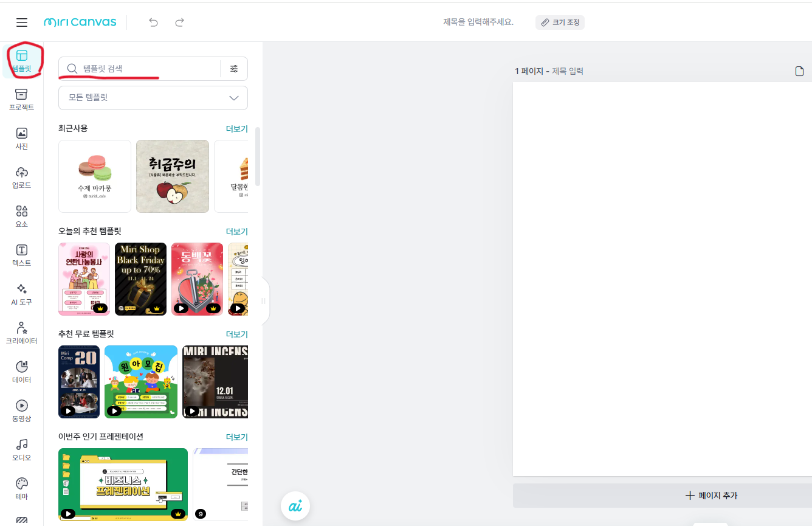The image size is (812, 526).
Task: Open the AI assistant floating button
Action: (x=295, y=506)
